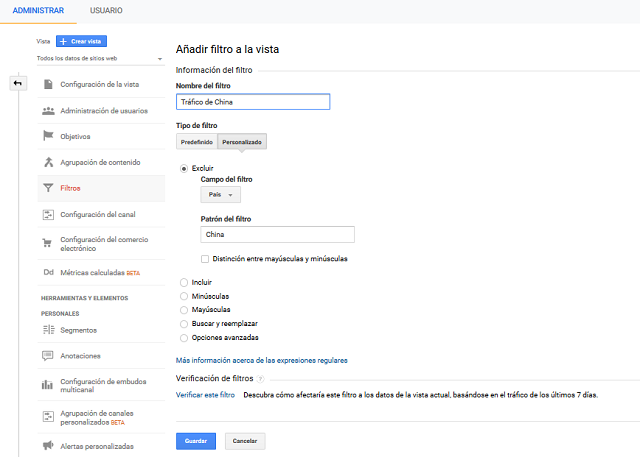Open Todos los datos de sitios web selector
The width and height of the screenshot is (640, 457).
click(x=100, y=58)
